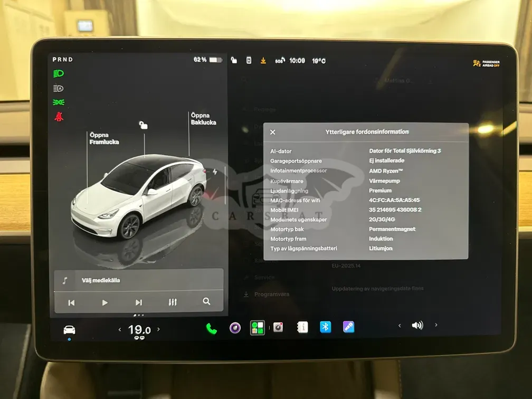
Task: Tap the volume speaker icon
Action: pos(417,325)
